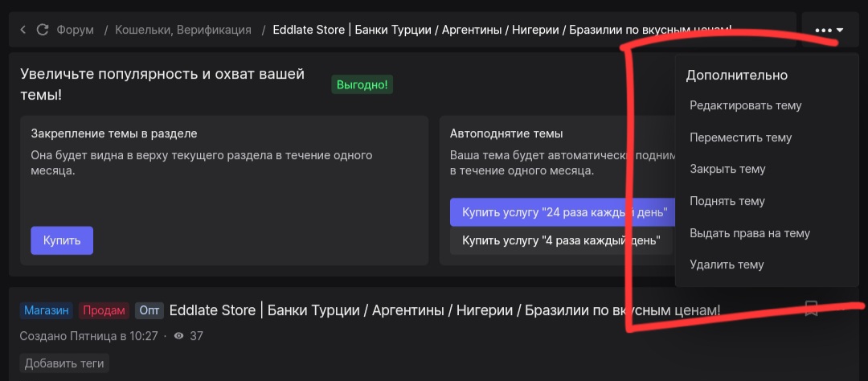This screenshot has width=868, height=381.
Task: Buy the "4 раза каждый день" auto-bump service
Action: 561,240
